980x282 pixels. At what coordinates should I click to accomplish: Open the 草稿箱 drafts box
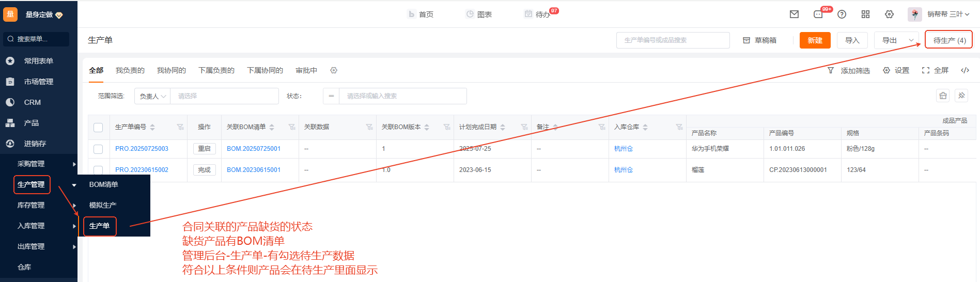pos(760,40)
